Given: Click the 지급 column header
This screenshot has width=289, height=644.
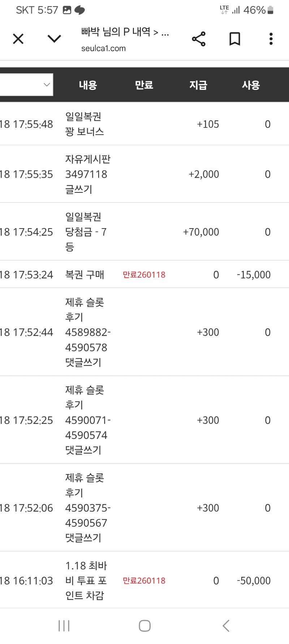Looking at the screenshot, I should tap(198, 85).
